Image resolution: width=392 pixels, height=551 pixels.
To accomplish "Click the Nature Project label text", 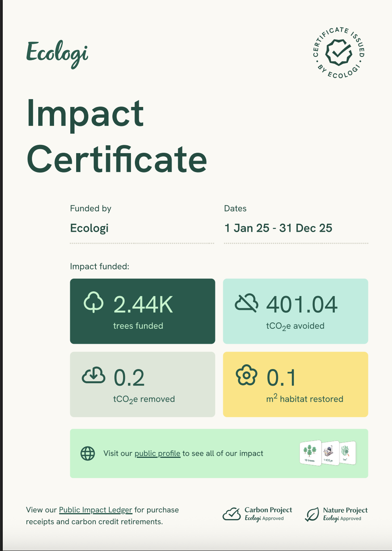I will pyautogui.click(x=345, y=510).
